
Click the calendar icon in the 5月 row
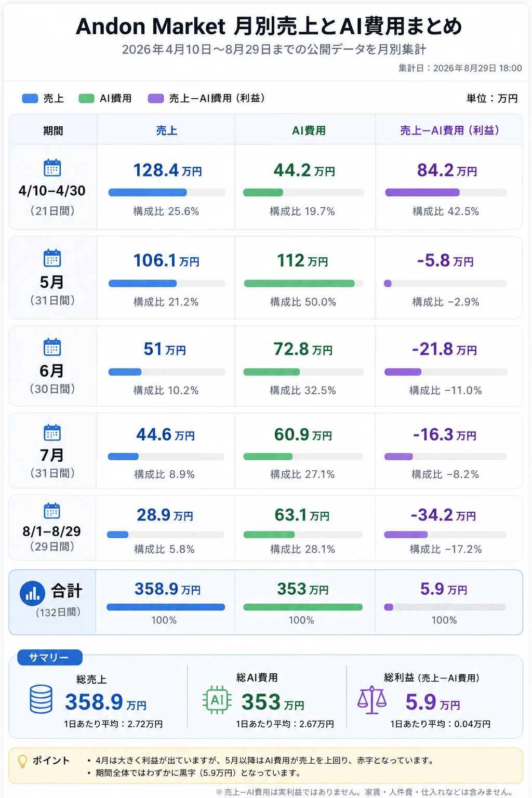coord(52,258)
